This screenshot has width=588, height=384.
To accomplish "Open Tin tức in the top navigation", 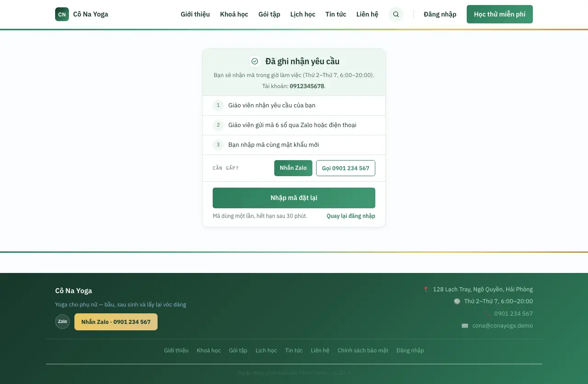I will click(336, 14).
